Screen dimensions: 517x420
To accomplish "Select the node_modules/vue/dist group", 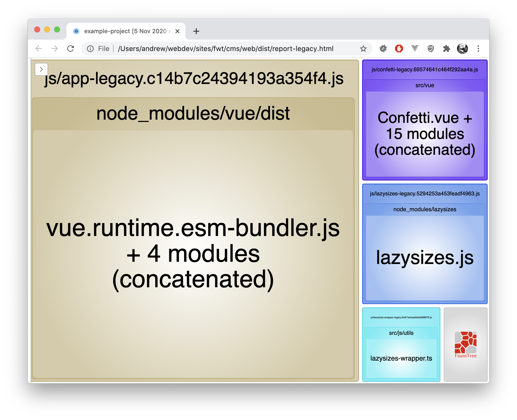I will [193, 113].
